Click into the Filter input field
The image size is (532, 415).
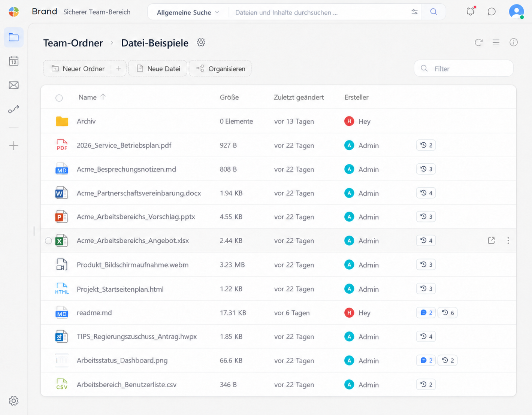(463, 69)
